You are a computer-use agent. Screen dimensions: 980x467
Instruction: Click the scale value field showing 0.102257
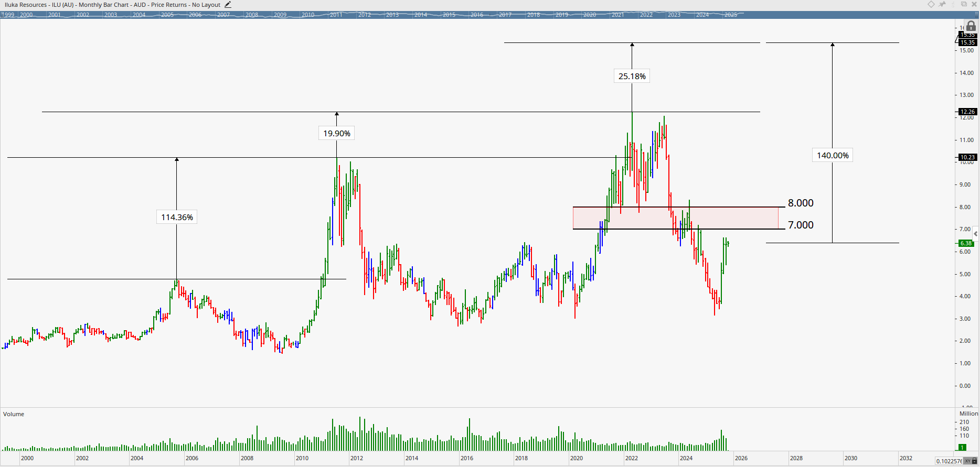pyautogui.click(x=949, y=461)
